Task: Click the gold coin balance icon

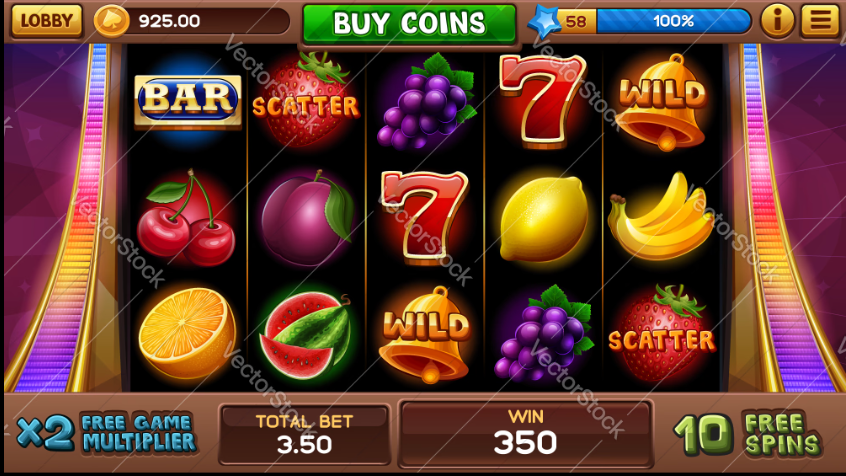Action: 112,21
